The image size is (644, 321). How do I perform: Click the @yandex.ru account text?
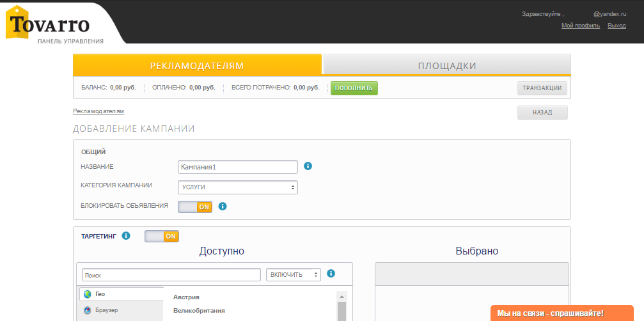pos(609,14)
